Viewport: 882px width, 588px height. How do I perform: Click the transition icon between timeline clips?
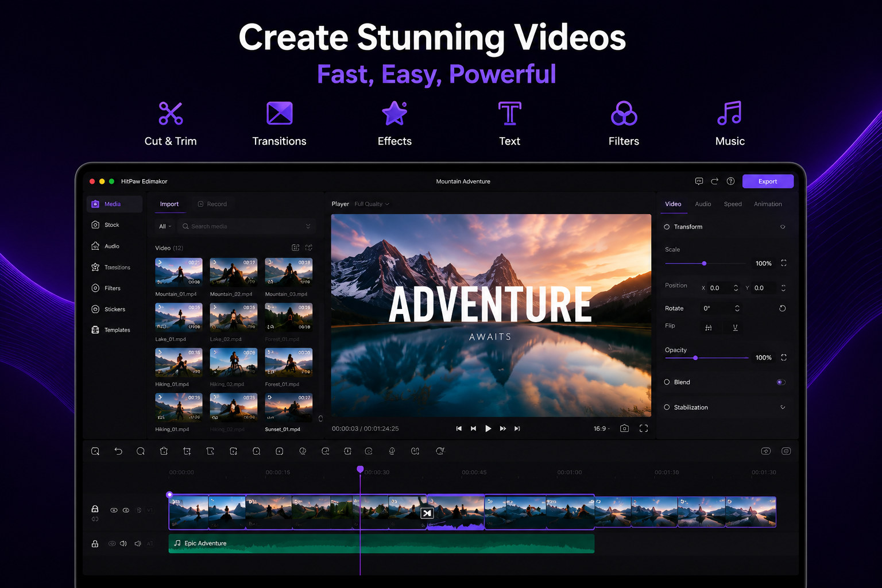[x=427, y=513]
